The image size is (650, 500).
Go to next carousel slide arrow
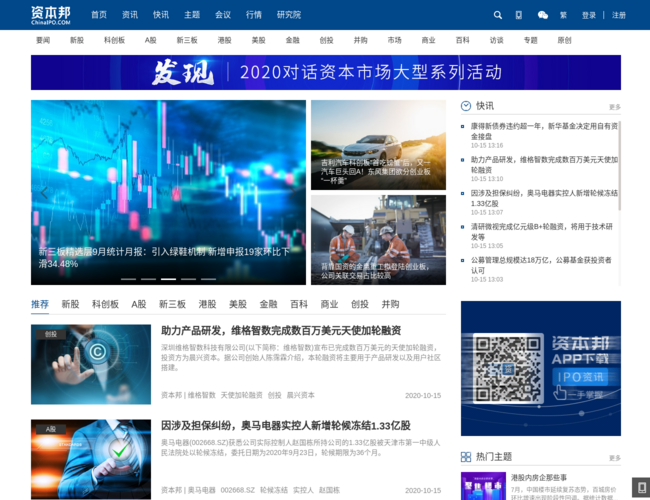pos(293,192)
